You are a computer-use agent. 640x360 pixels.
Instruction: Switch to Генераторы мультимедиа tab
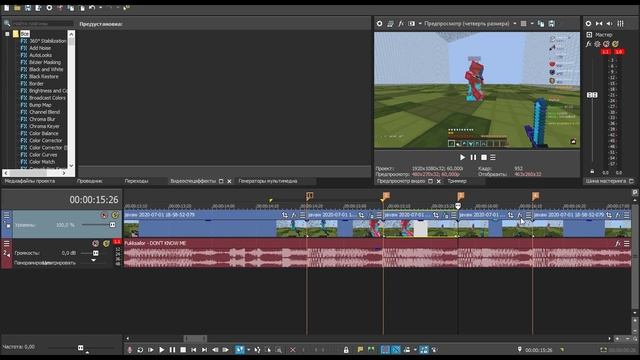click(268, 181)
